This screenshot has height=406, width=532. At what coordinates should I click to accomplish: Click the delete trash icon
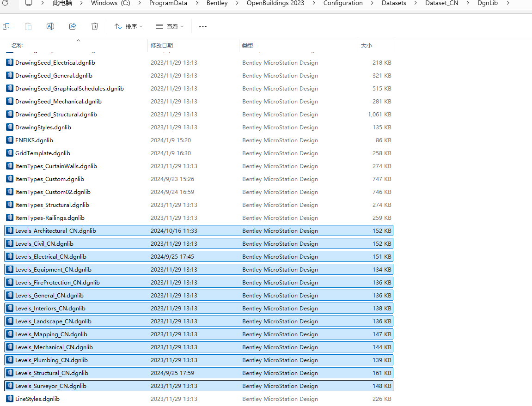[x=95, y=26]
